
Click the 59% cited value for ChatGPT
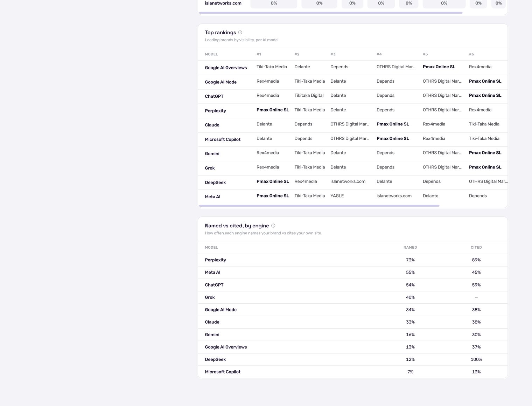[x=476, y=285]
